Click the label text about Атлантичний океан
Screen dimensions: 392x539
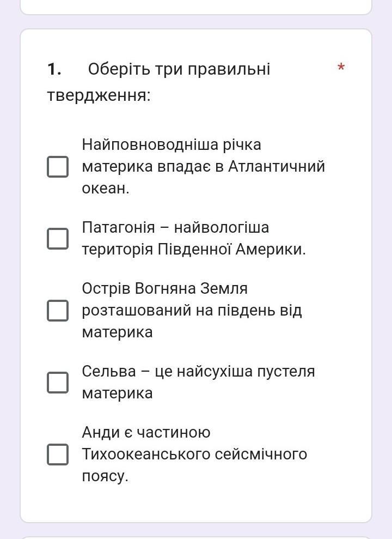point(203,167)
